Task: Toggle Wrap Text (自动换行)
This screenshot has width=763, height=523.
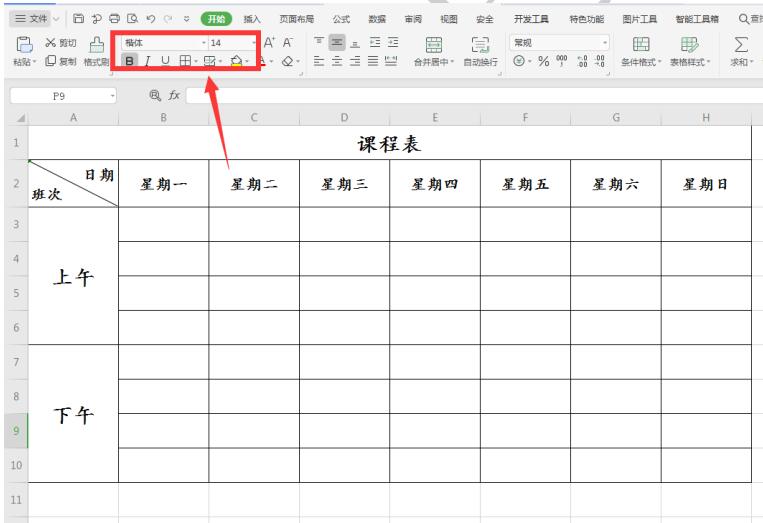Action: (x=480, y=51)
